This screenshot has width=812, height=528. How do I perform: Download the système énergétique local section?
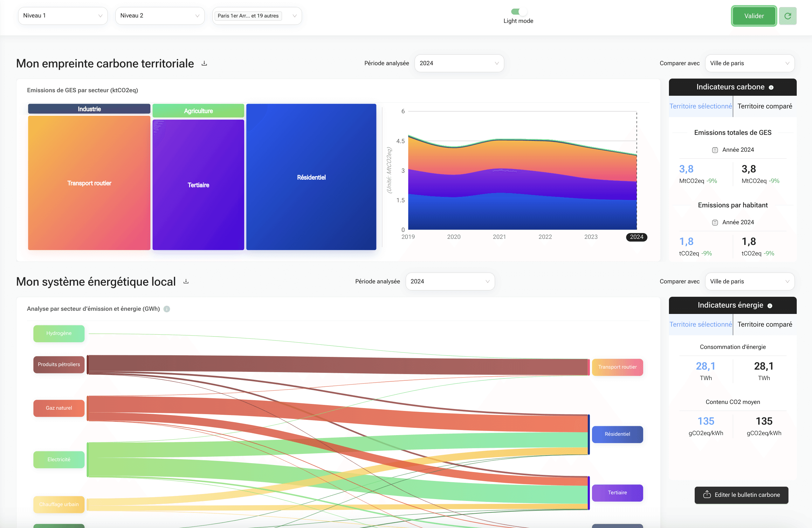click(x=186, y=281)
